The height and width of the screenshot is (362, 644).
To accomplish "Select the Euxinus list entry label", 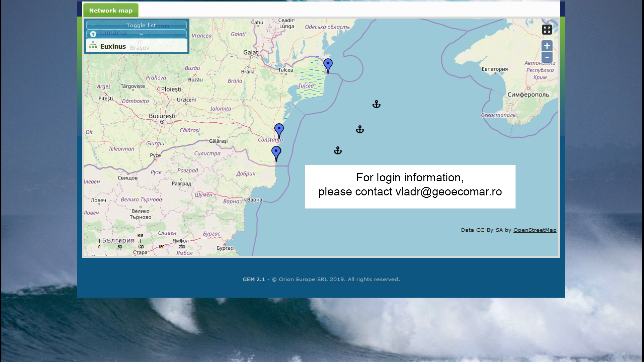I will (113, 47).
